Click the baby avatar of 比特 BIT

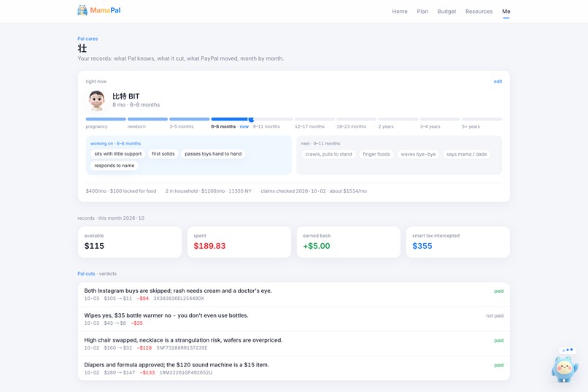97,100
